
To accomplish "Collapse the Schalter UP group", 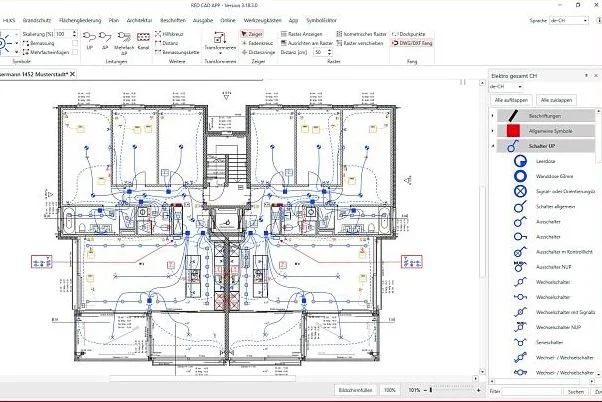I will pyautogui.click(x=493, y=146).
